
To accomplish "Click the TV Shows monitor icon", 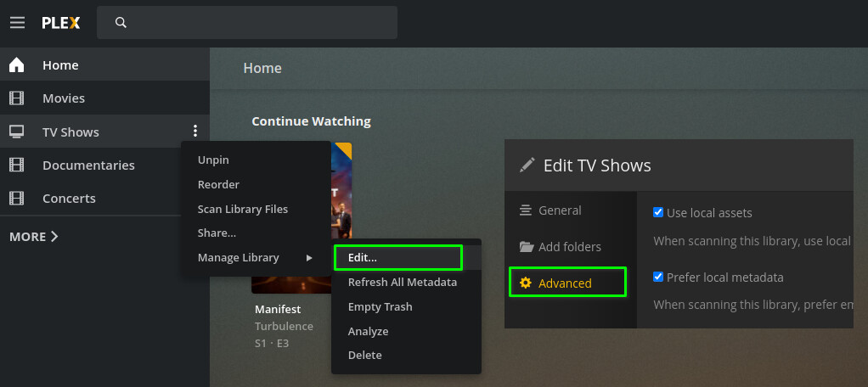I will click(16, 132).
